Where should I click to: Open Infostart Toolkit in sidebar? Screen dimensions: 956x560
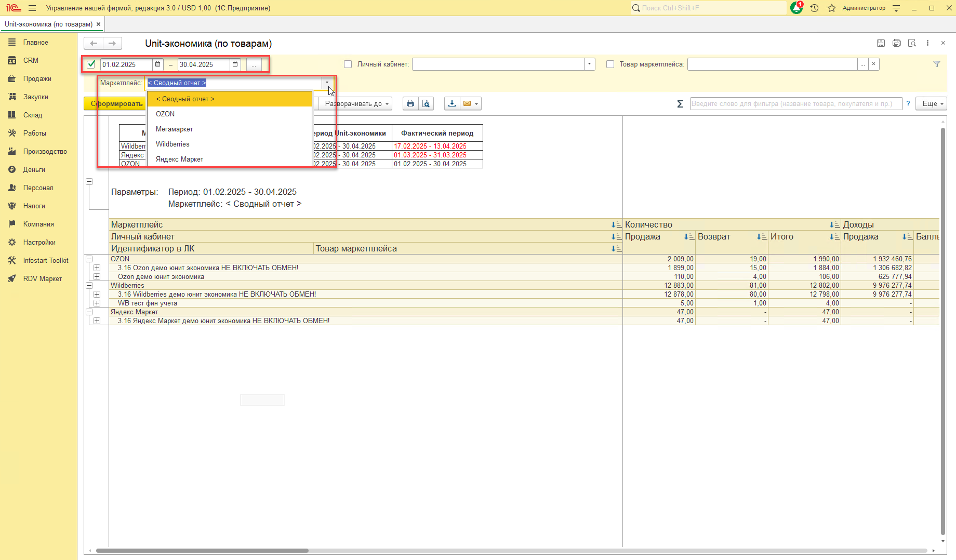[46, 260]
